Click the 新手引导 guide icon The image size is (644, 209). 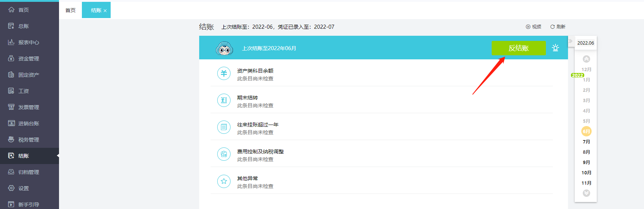point(11,204)
